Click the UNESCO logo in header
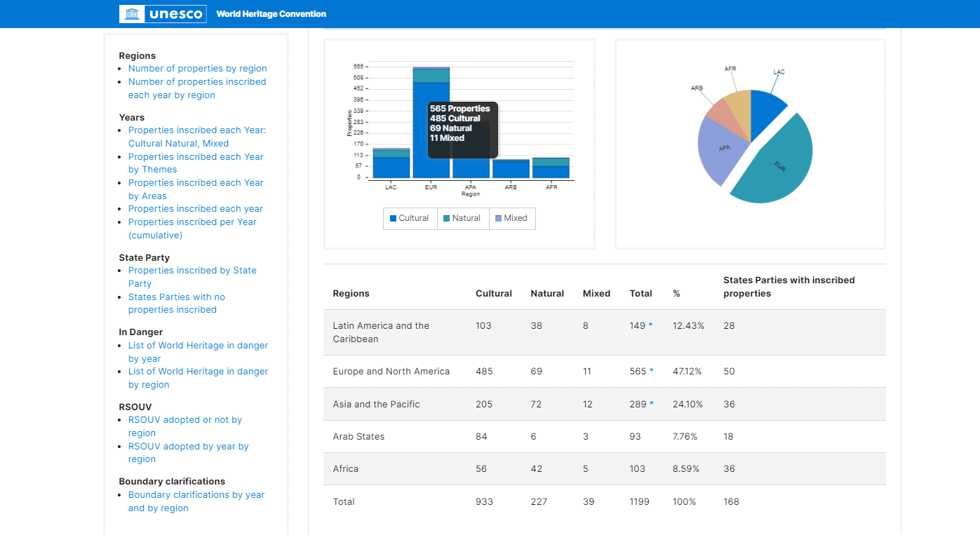This screenshot has height=535, width=980. (x=163, y=14)
